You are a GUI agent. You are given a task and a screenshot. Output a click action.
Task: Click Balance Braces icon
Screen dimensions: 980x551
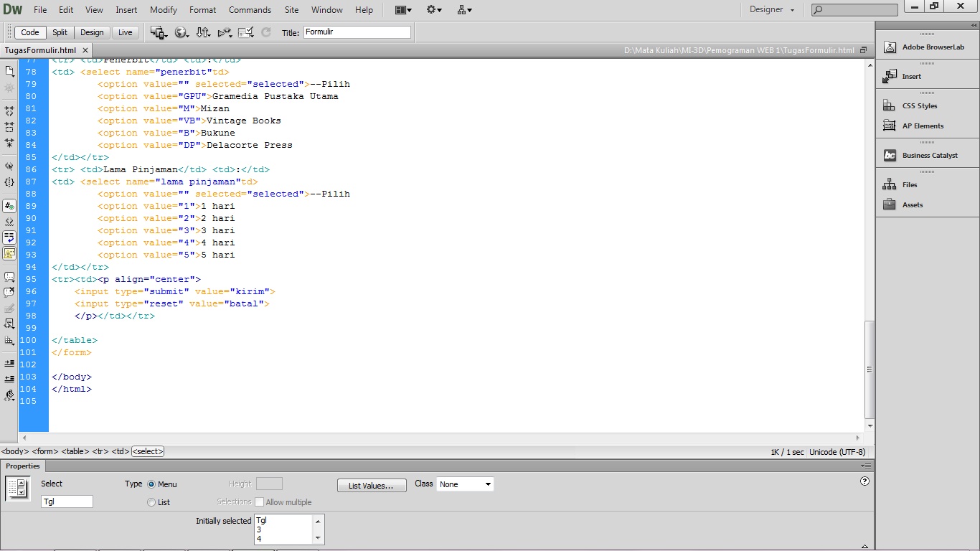(x=9, y=182)
